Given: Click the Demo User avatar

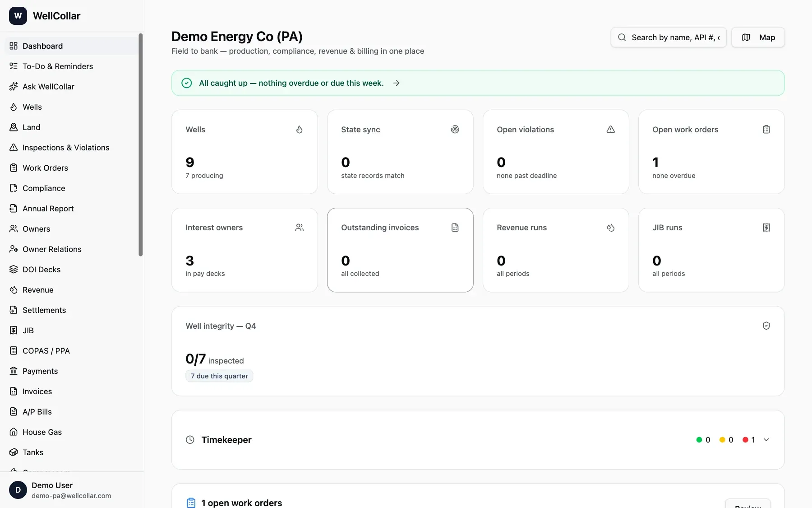Looking at the screenshot, I should click(18, 490).
